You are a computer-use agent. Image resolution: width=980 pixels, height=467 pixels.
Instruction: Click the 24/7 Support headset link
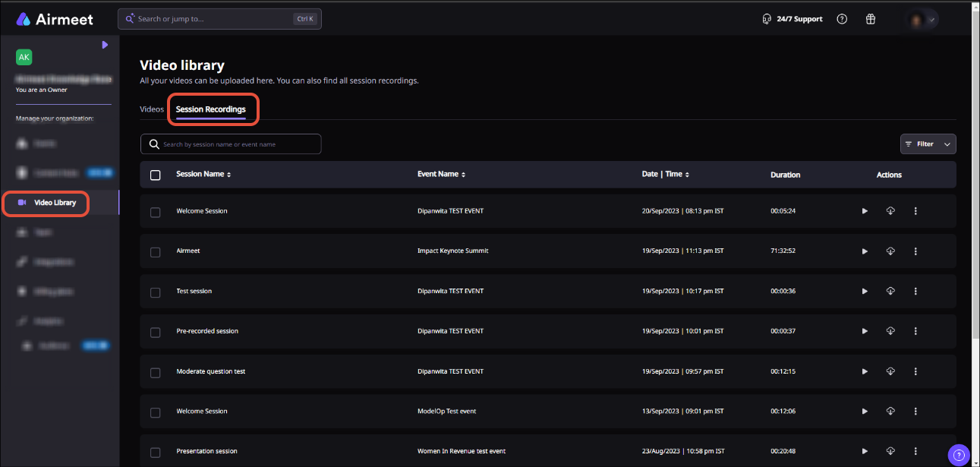tap(793, 19)
